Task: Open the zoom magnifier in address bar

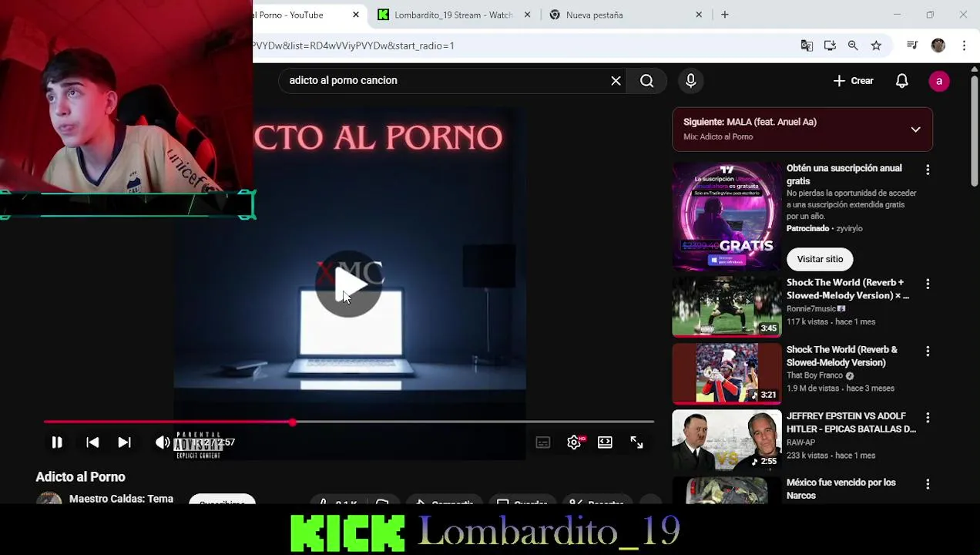Action: click(853, 45)
